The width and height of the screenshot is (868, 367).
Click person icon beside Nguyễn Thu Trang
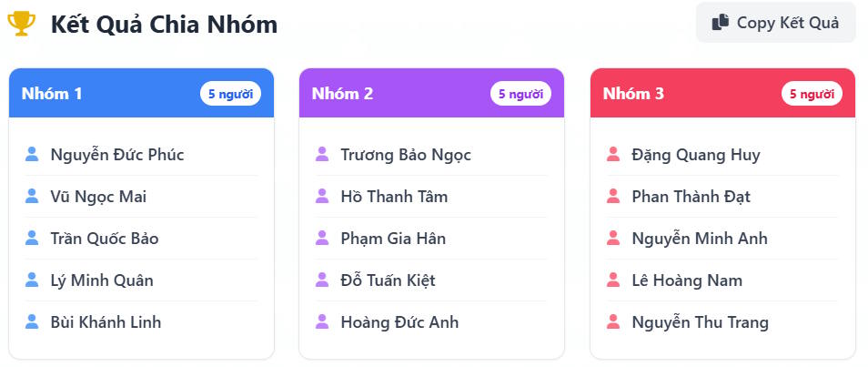pos(612,322)
